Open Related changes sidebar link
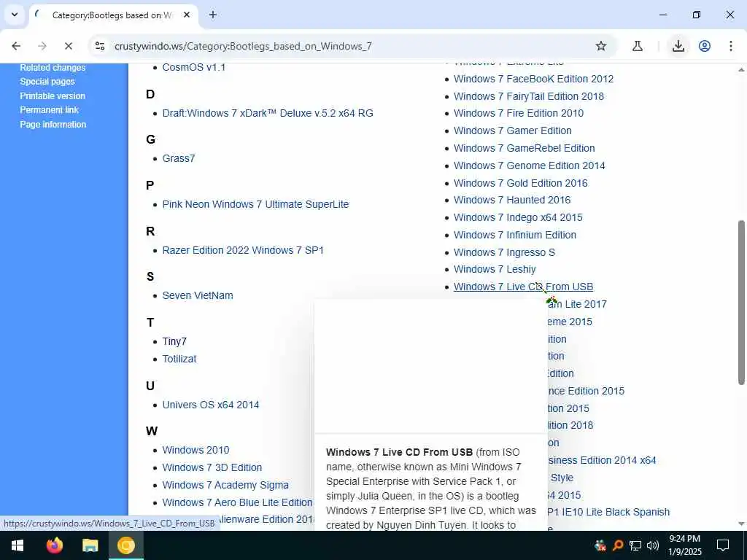747x560 pixels. coord(53,68)
